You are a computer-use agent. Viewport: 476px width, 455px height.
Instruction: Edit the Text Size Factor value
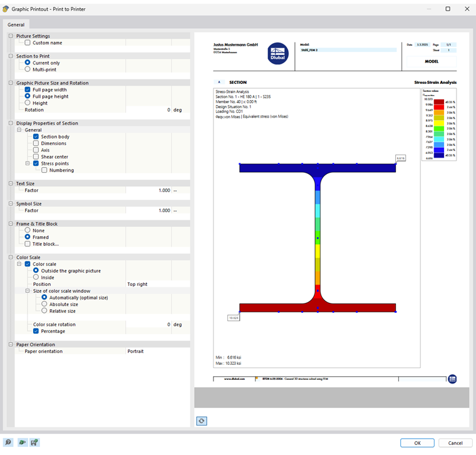tap(148, 190)
